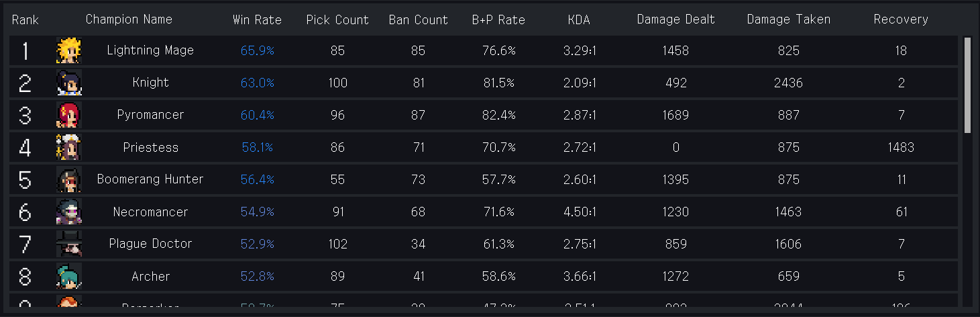Click Lightning Mage's 65.9% win rate
The image size is (980, 317).
(257, 50)
